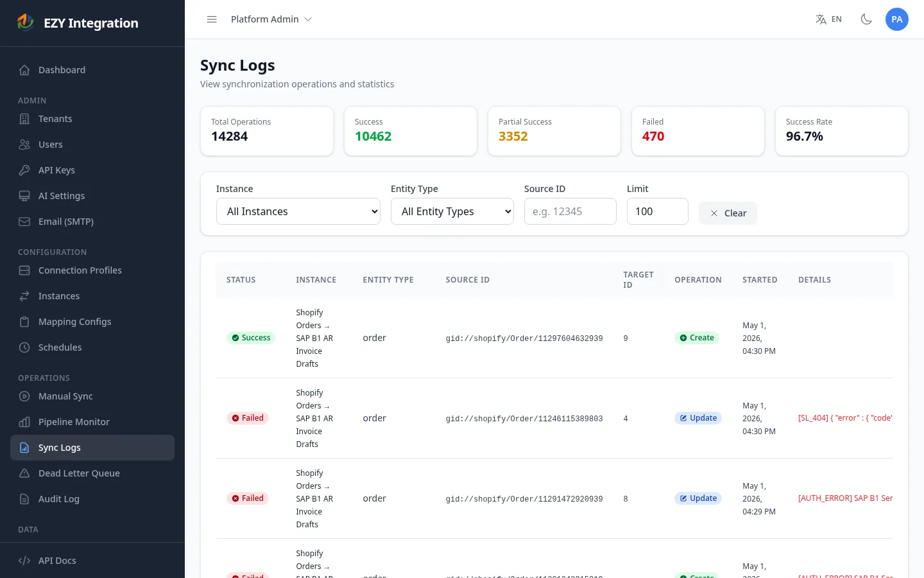Click the STARTED column header
The width and height of the screenshot is (924, 578).
(760, 280)
